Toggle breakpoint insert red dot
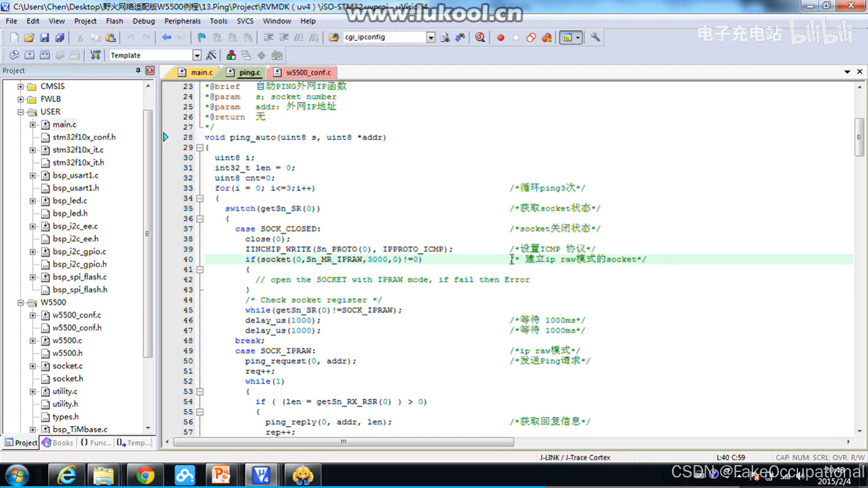This screenshot has width=868, height=488. (x=501, y=38)
